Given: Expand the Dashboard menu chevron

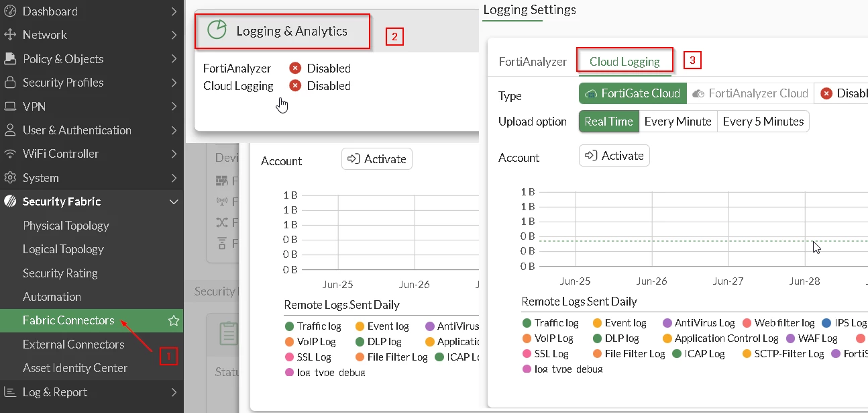Looking at the screenshot, I should (174, 11).
